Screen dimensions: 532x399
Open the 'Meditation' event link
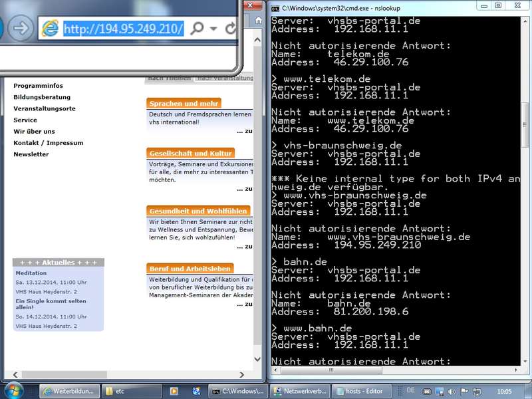click(x=31, y=273)
